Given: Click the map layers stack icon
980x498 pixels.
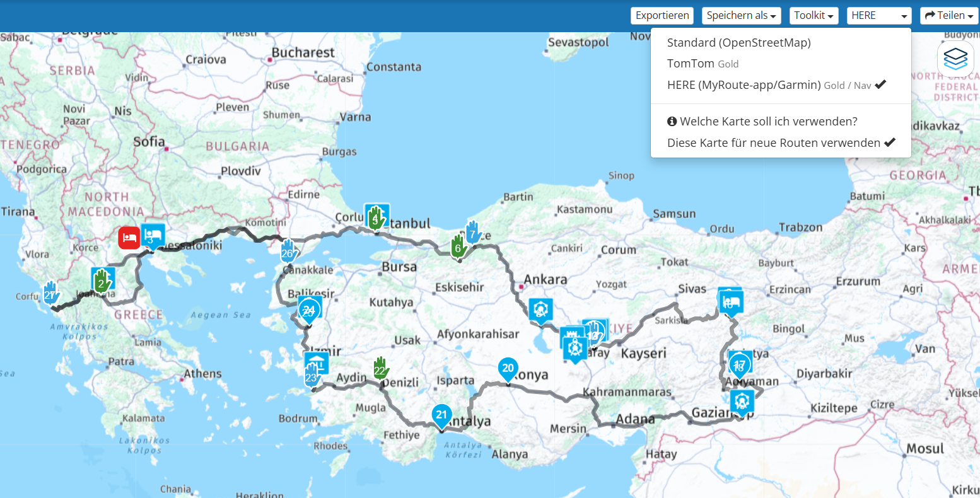Looking at the screenshot, I should [x=955, y=59].
